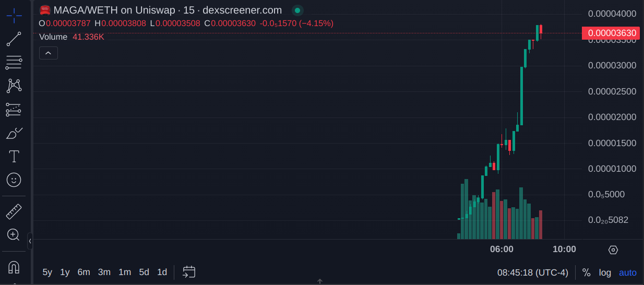The width and height of the screenshot is (644, 285).
Task: Select the text annotation tool
Action: [x=14, y=157]
